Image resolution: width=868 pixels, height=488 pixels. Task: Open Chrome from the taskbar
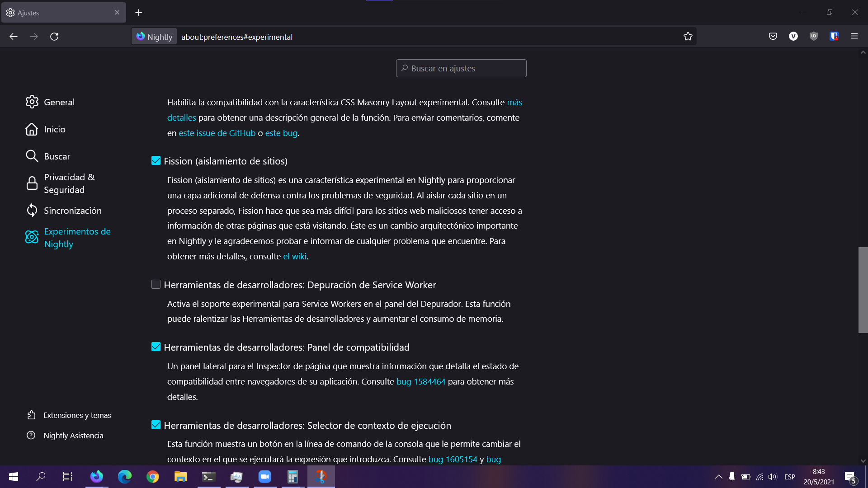[153, 477]
